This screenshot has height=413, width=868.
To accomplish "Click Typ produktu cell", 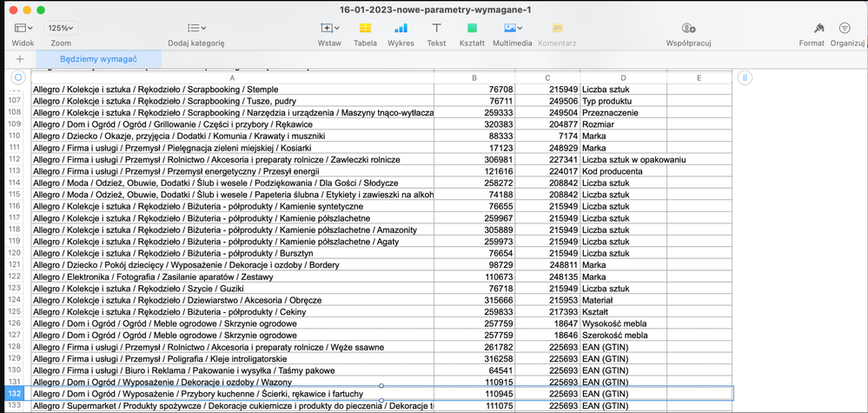I will point(623,101).
